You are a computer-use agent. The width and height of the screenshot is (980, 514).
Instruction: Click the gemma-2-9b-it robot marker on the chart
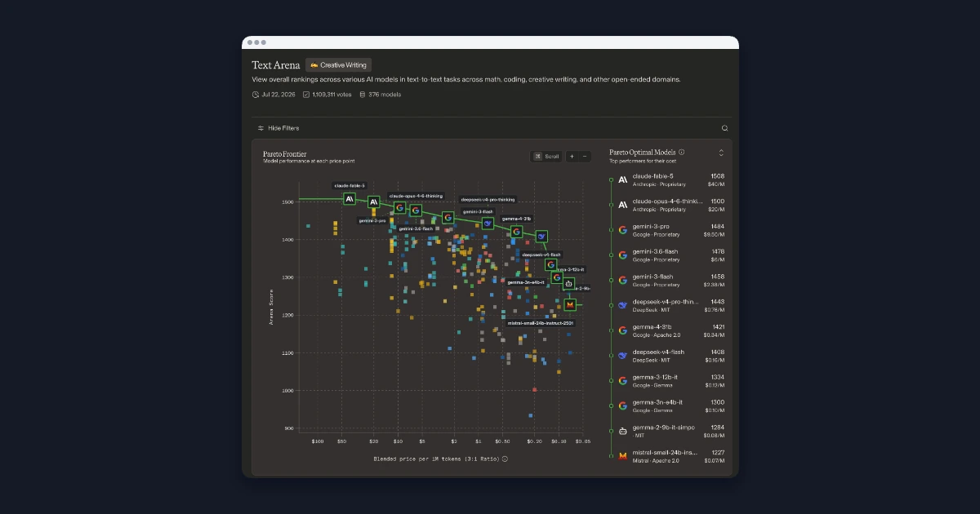[568, 284]
